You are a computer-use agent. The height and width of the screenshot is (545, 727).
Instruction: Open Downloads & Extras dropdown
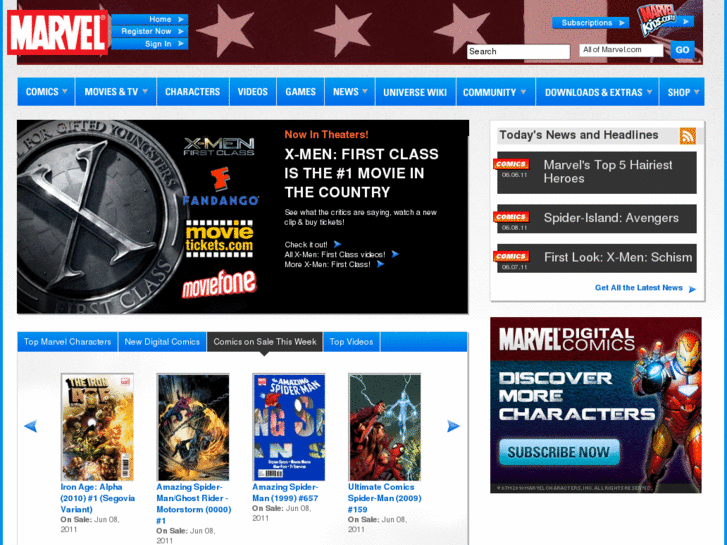point(598,92)
